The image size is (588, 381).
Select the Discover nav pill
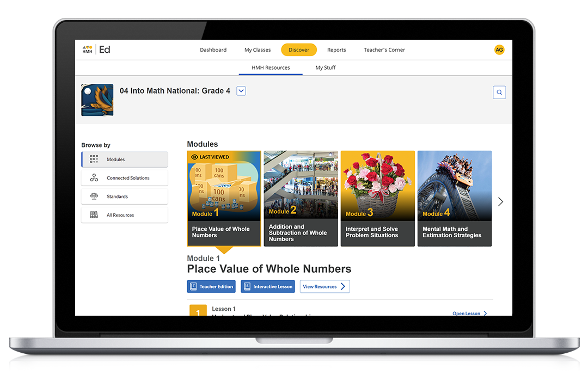[299, 50]
